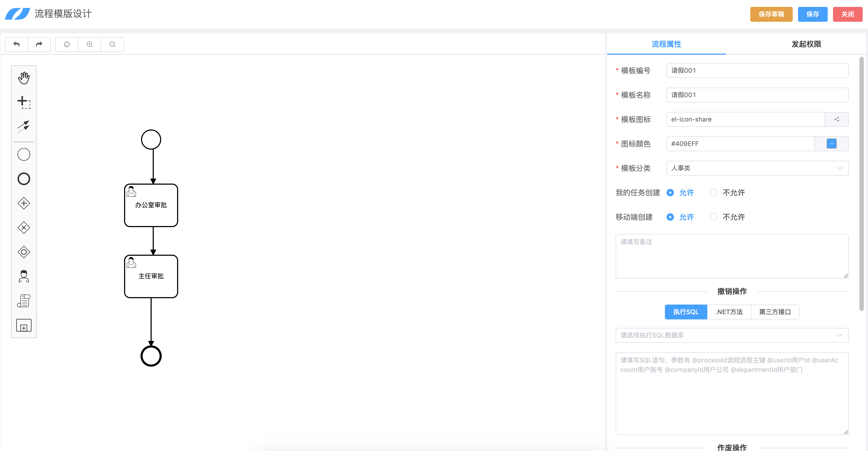Click user icon inside 主任审批 node
868x451 pixels.
(131, 263)
